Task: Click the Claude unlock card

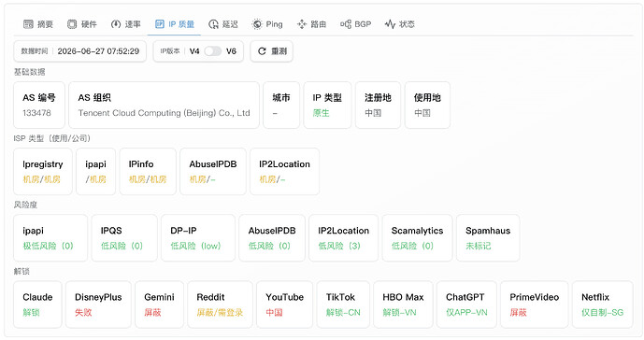Action: tap(37, 305)
